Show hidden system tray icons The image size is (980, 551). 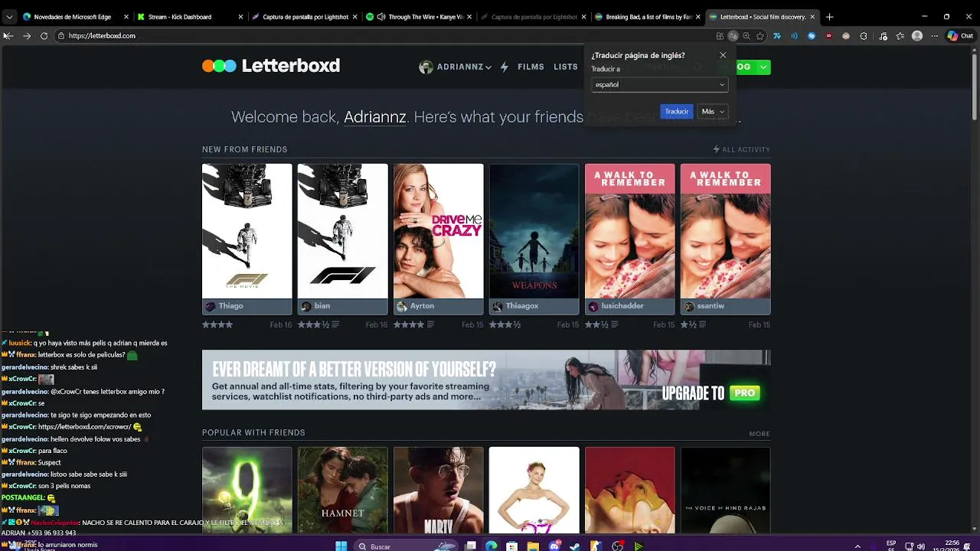857,546
